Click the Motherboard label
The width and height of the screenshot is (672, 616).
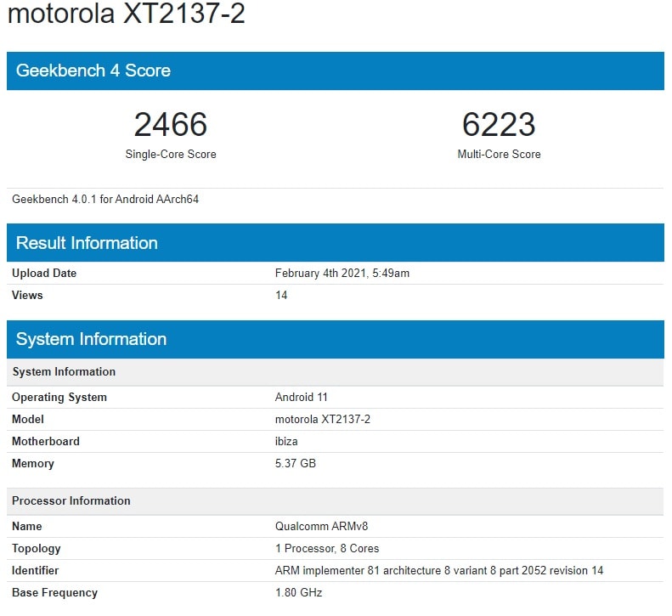coord(46,442)
